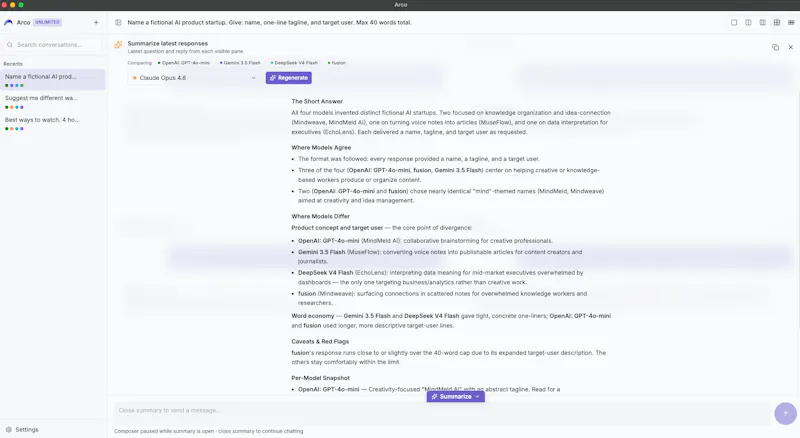Image resolution: width=800 pixels, height=438 pixels.
Task: Switch to single-pane layout
Action: click(734, 22)
